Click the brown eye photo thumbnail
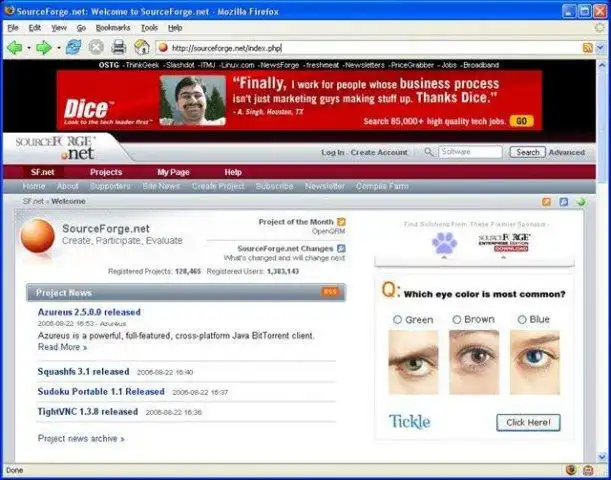 point(474,362)
